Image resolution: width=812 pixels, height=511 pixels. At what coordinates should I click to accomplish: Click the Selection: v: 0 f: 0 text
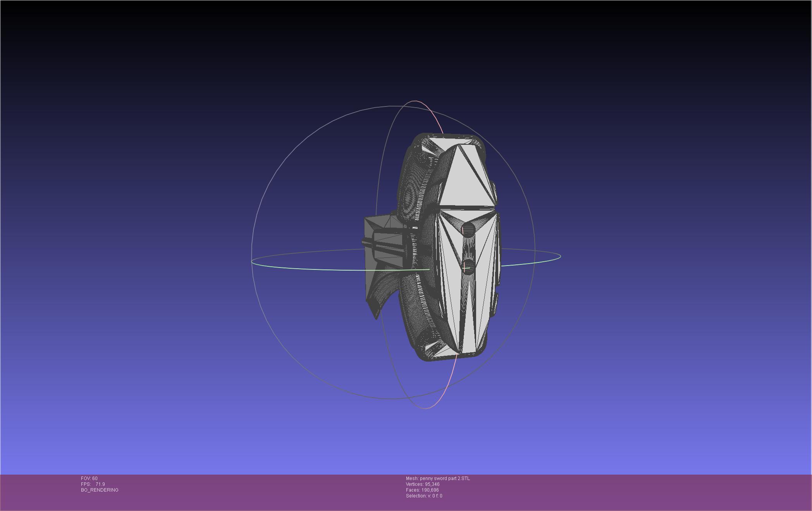coord(424,496)
